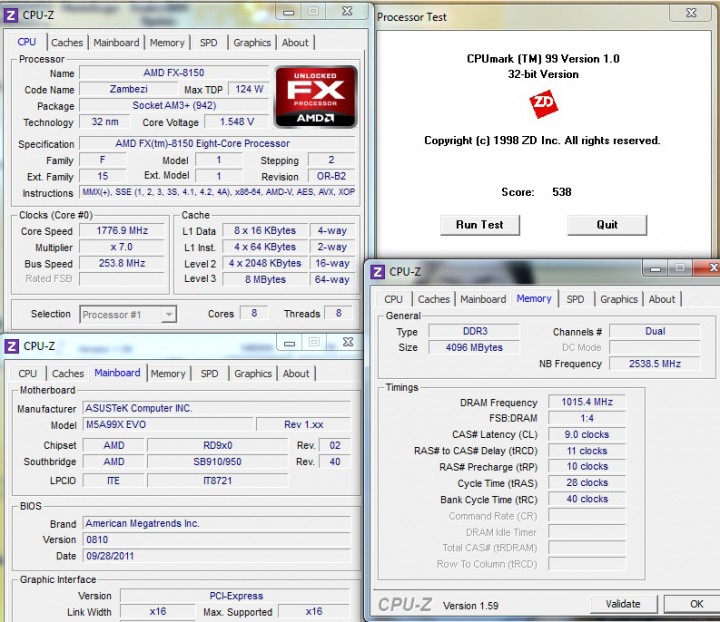Click Quit button in Processor Test

tap(607, 225)
